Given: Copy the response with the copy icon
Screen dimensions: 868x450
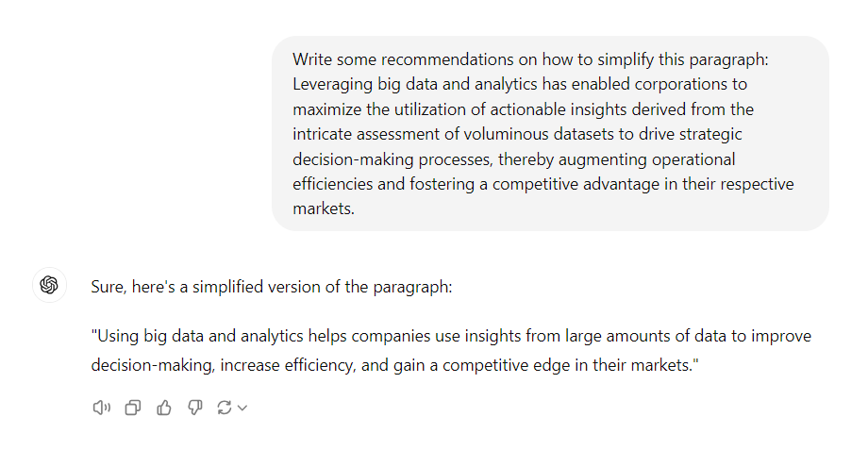Looking at the screenshot, I should coord(133,408).
